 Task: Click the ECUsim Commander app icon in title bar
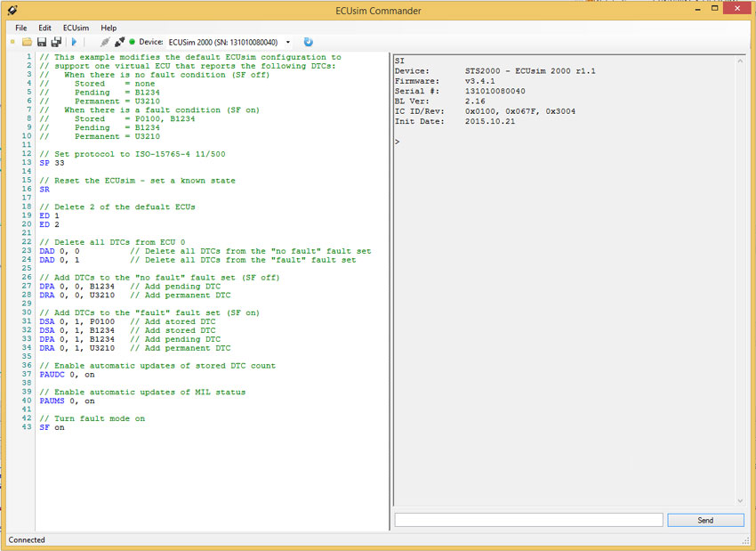pyautogui.click(x=12, y=10)
